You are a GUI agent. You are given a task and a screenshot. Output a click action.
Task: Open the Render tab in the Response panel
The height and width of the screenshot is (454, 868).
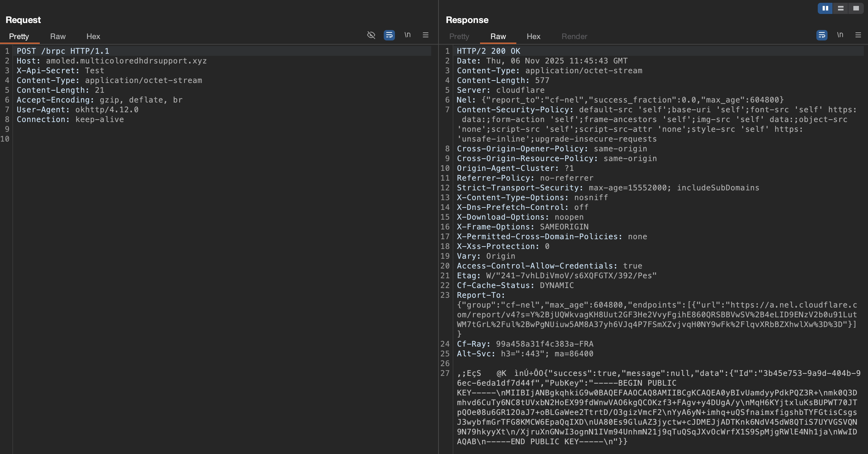click(x=574, y=36)
